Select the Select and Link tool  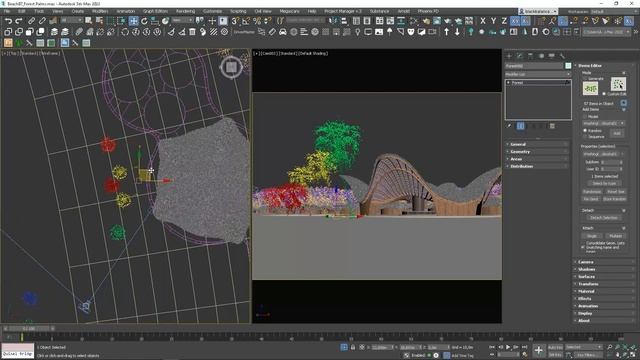click(x=31, y=20)
